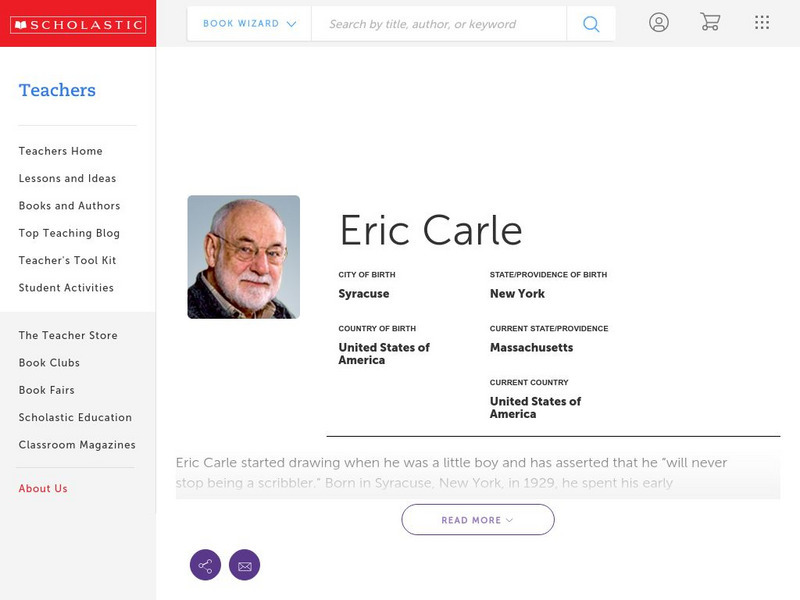The width and height of the screenshot is (800, 600).
Task: Select Student Activities in sidebar
Action: 66,288
